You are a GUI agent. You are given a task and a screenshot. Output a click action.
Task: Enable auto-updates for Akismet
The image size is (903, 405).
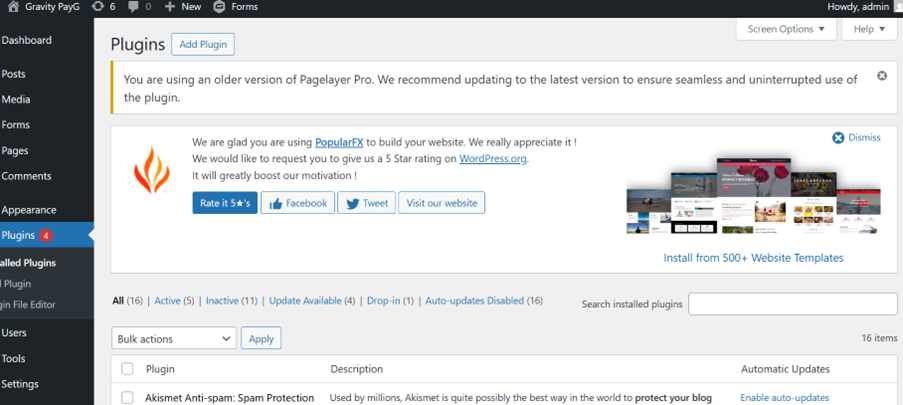coord(784,397)
